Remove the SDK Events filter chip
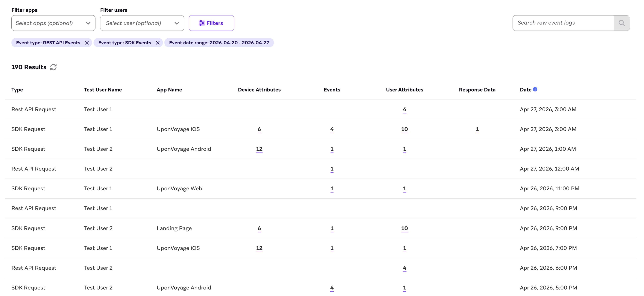Screen dimensions: 644x296 click(x=158, y=43)
